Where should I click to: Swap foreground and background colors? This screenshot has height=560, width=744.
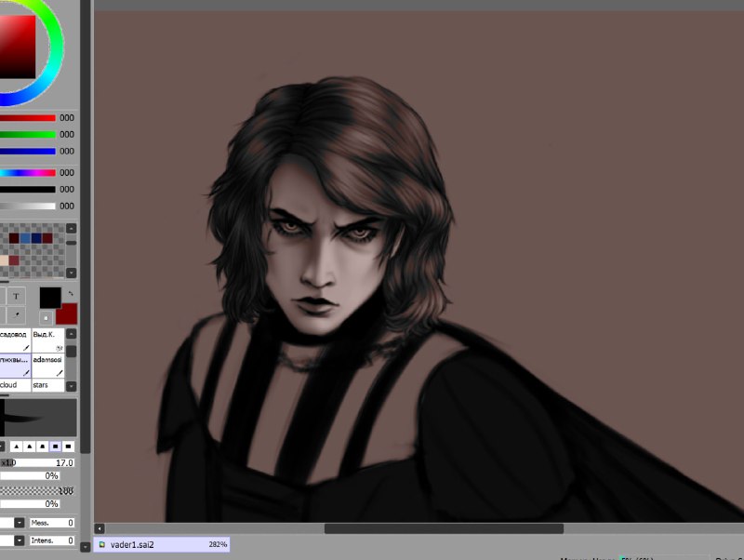pos(71,294)
